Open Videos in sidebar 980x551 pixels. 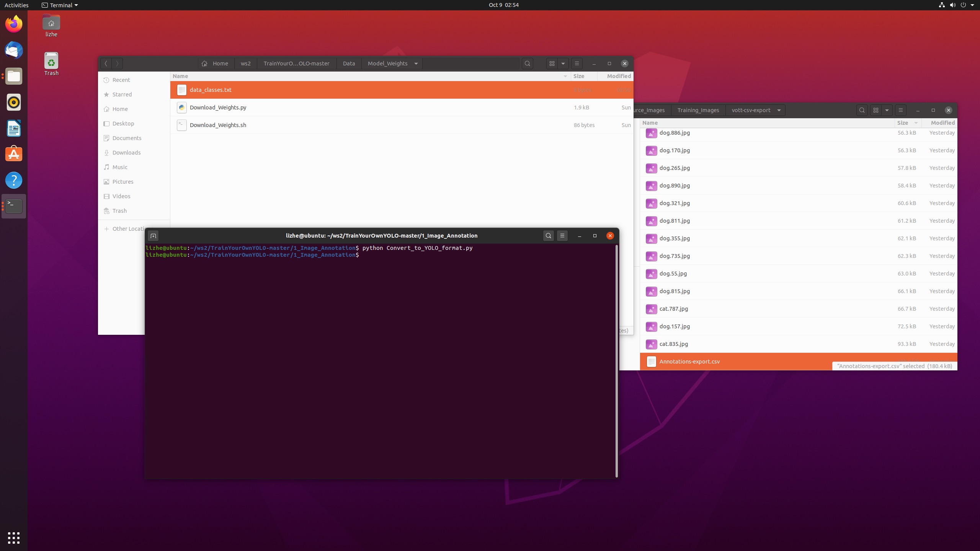click(x=134, y=196)
